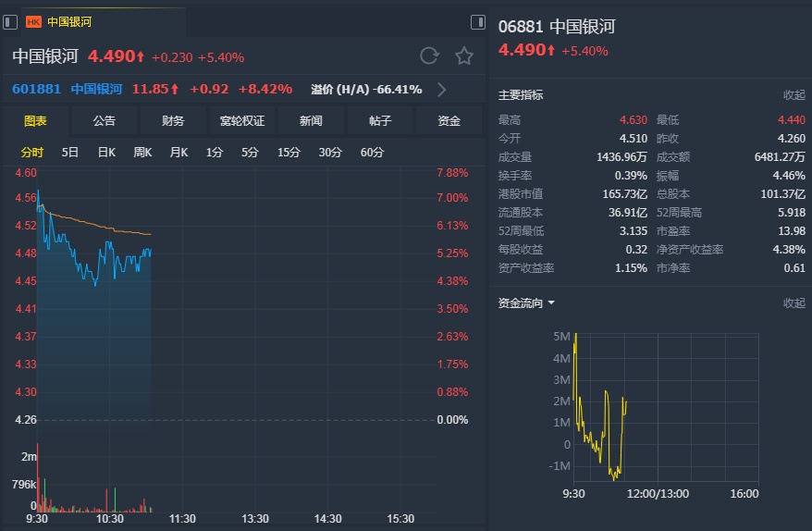Switch chart to 日K period
The width and height of the screenshot is (812, 531).
[106, 153]
